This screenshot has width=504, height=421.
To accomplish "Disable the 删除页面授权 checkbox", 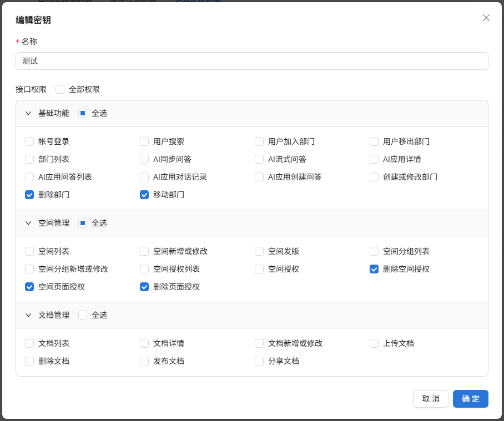I will pos(144,287).
